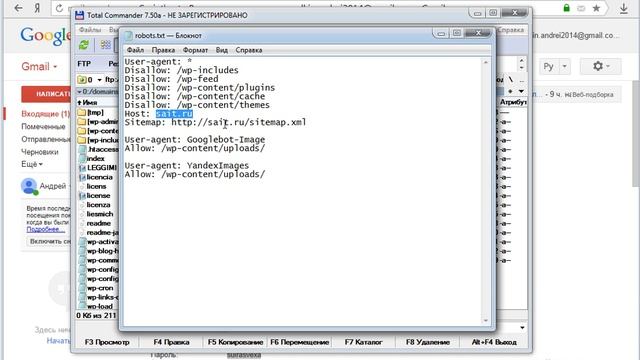The height and width of the screenshot is (360, 640).
Task: Open the Вид menu in Notepad
Action: point(222,50)
